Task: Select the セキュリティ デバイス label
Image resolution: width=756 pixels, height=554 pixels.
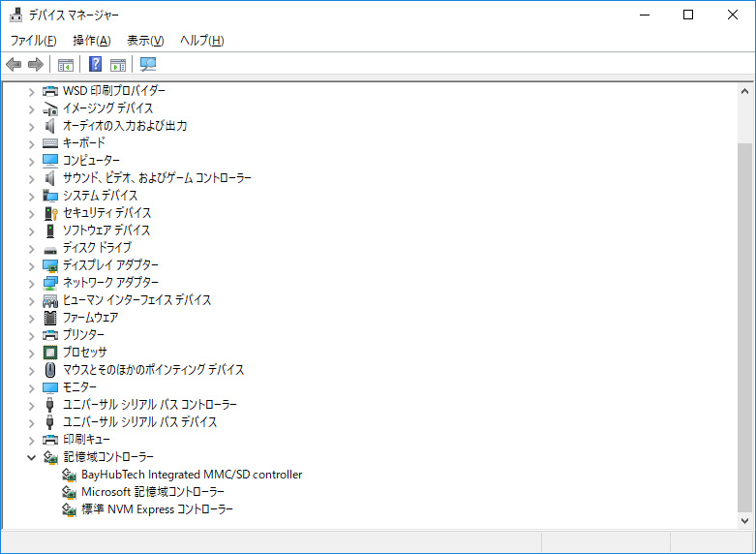Action: (106, 212)
